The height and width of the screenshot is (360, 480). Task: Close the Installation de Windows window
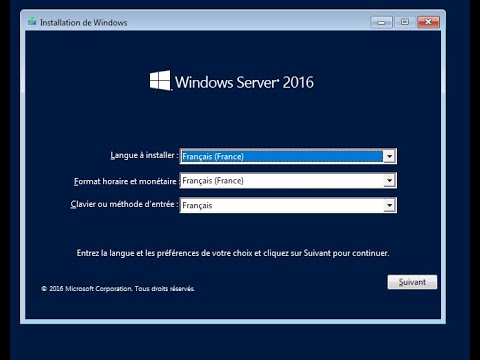(x=428, y=22)
